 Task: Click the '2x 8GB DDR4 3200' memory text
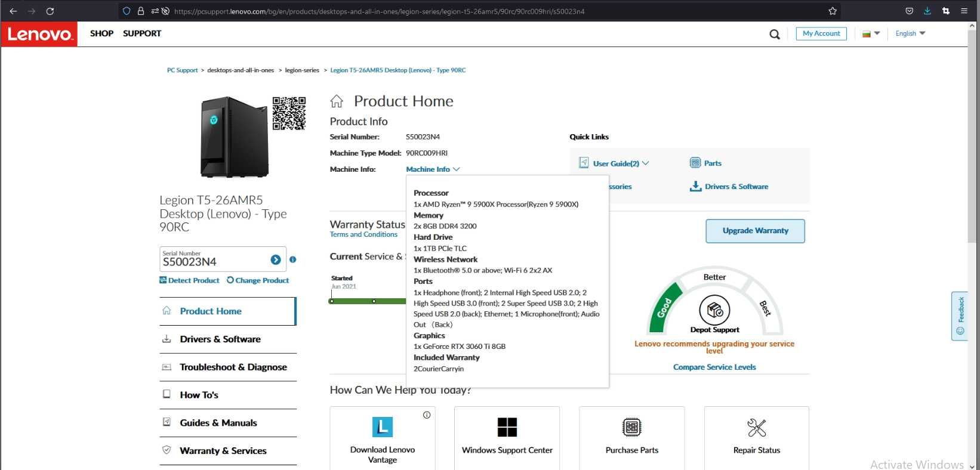tap(445, 226)
